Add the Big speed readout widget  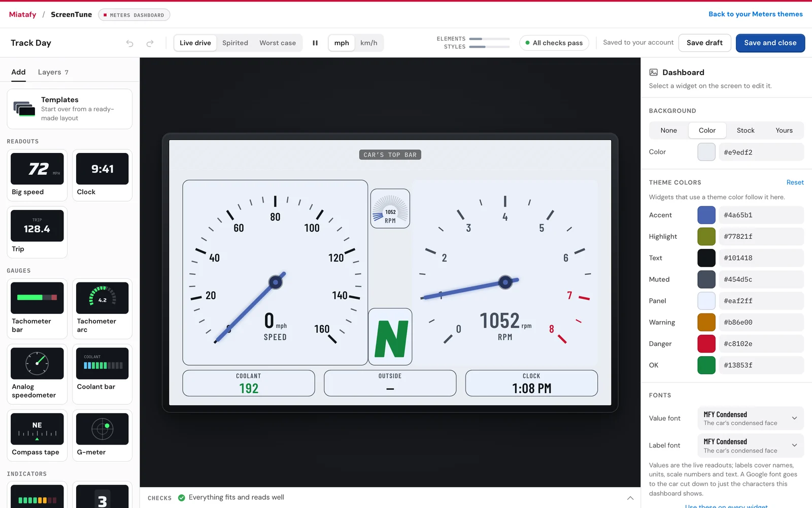(x=37, y=175)
